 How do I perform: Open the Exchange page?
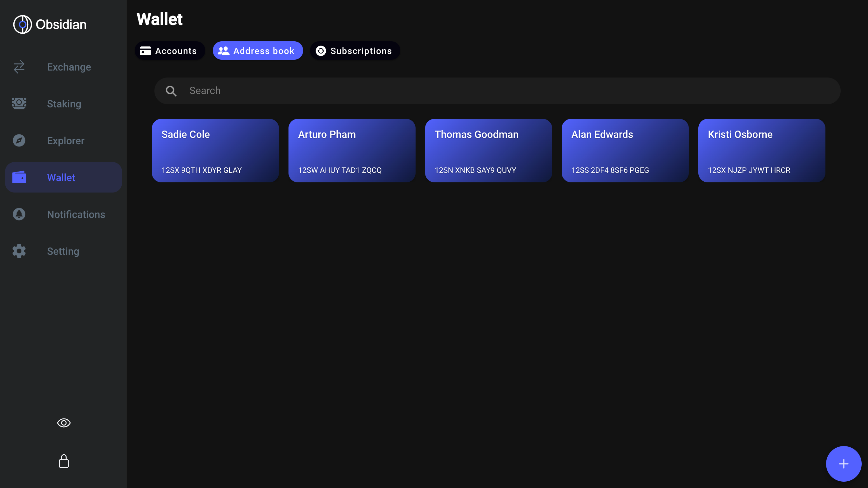pos(63,67)
